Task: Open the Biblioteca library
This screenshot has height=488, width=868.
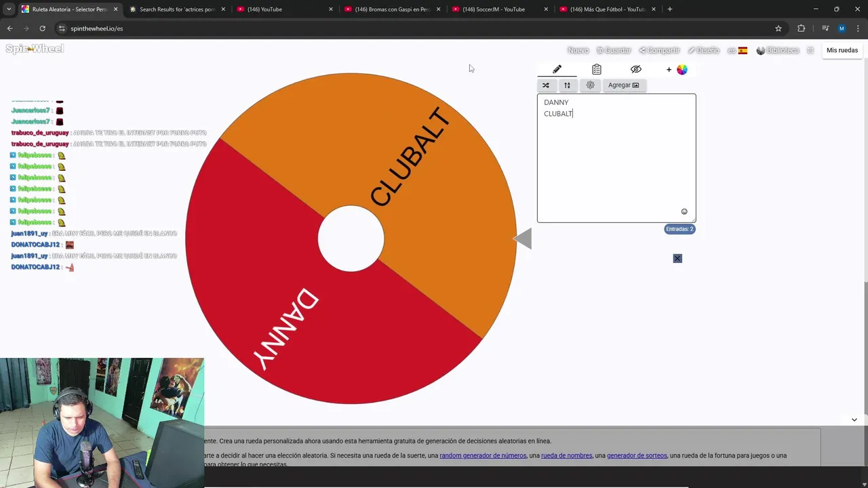Action: click(x=778, y=50)
